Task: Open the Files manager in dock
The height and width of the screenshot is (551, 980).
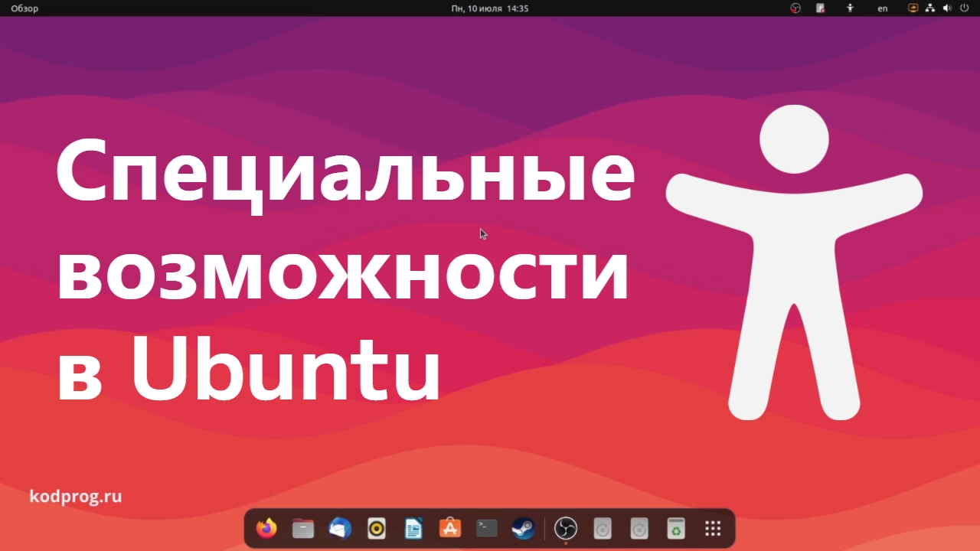Action: (x=303, y=528)
